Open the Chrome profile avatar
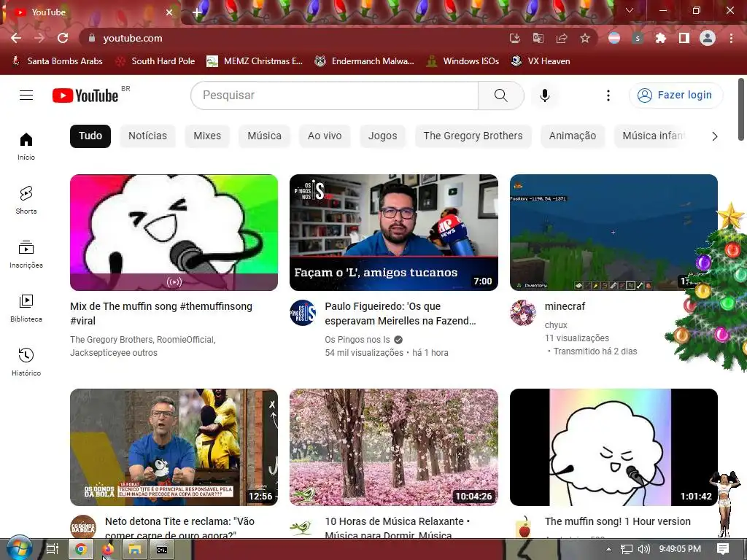The image size is (747, 560). [x=708, y=38]
